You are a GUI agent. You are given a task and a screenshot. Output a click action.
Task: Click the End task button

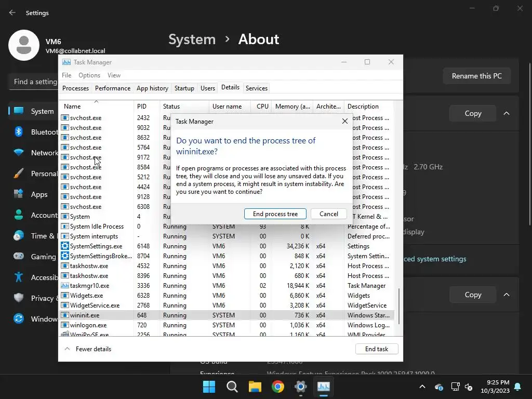click(377, 349)
